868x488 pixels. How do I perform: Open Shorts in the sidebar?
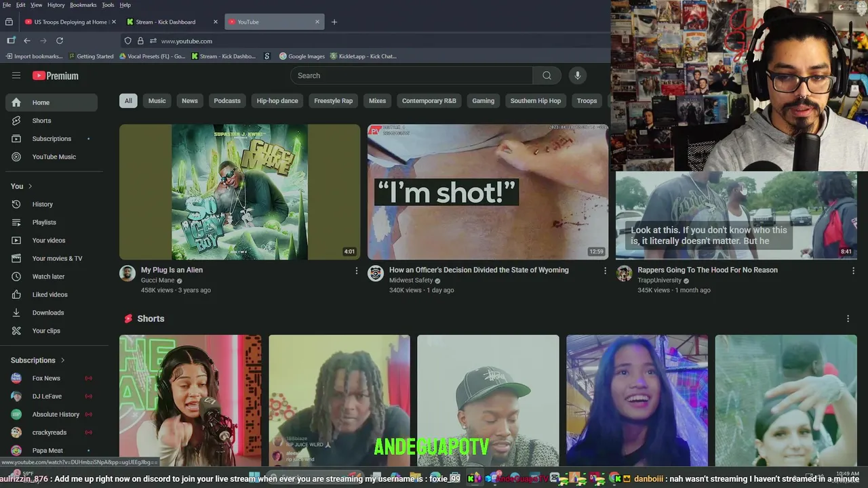tap(52, 121)
